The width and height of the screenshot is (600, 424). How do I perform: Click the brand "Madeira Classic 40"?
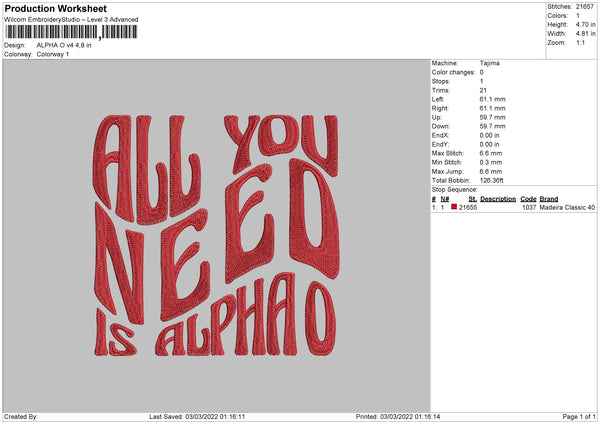[x=567, y=207]
